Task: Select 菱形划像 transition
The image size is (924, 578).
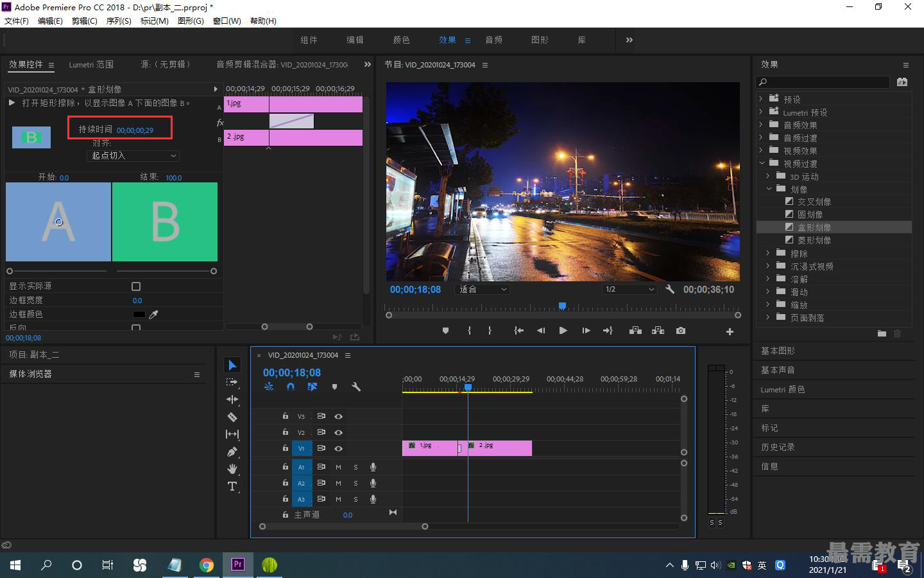Action: [x=814, y=240]
